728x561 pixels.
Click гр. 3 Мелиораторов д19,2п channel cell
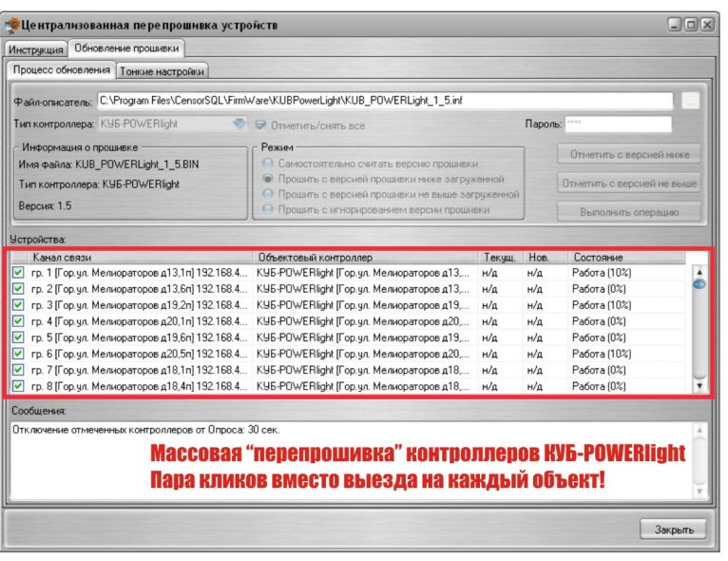click(x=140, y=305)
